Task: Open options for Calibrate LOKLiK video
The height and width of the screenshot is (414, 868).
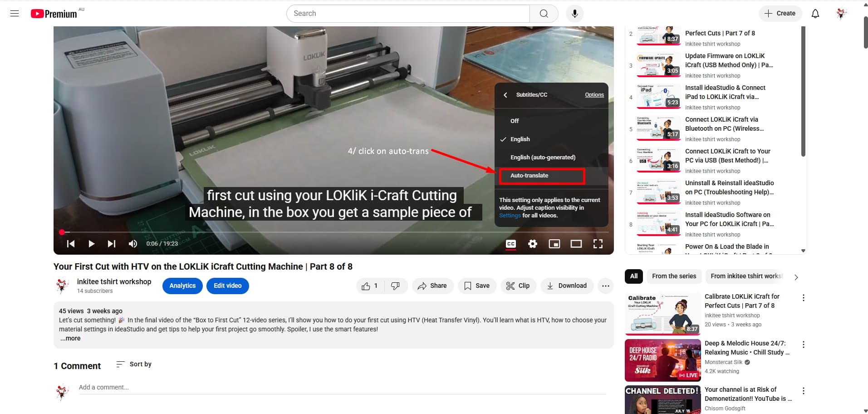Action: (x=803, y=298)
